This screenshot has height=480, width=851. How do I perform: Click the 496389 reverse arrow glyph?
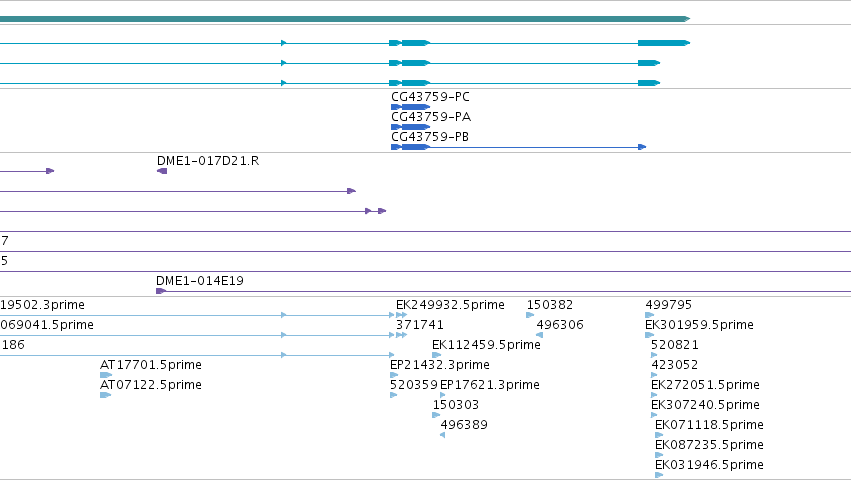pyautogui.click(x=443, y=435)
